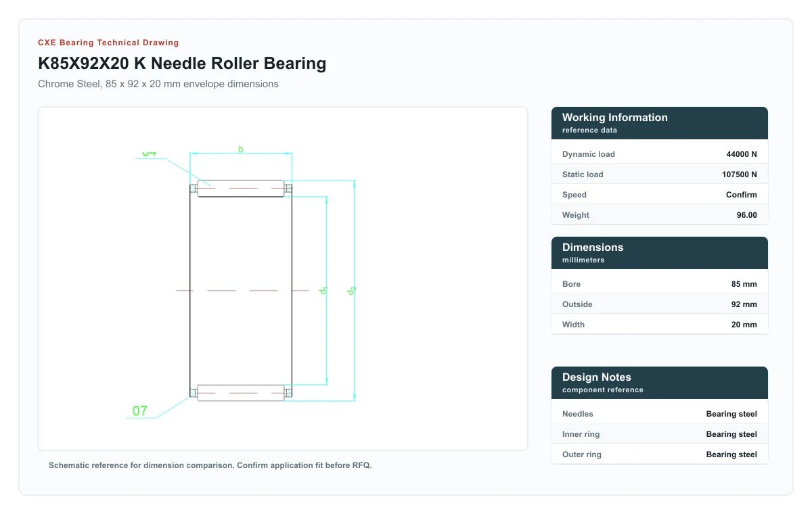The image size is (812, 514).
Task: Select the CXE Bearing Technical Drawing label
Action: (108, 43)
